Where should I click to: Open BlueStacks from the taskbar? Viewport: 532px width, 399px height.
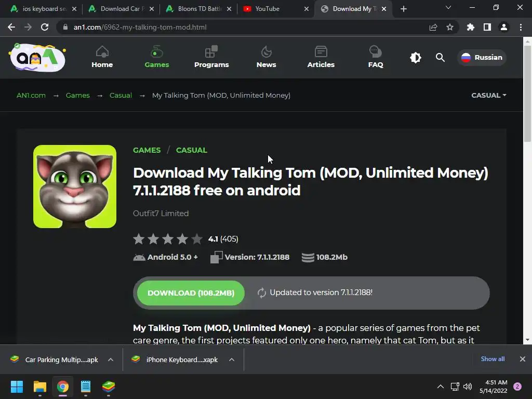(x=109, y=387)
